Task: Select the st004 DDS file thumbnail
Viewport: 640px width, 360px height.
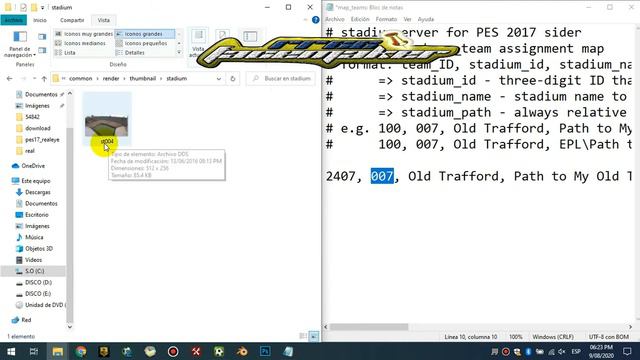Action: click(x=107, y=119)
